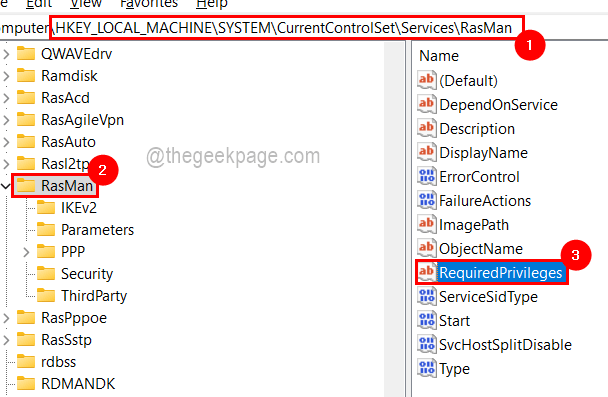
Task: Click the string icon beside ImagePath
Action: click(427, 224)
